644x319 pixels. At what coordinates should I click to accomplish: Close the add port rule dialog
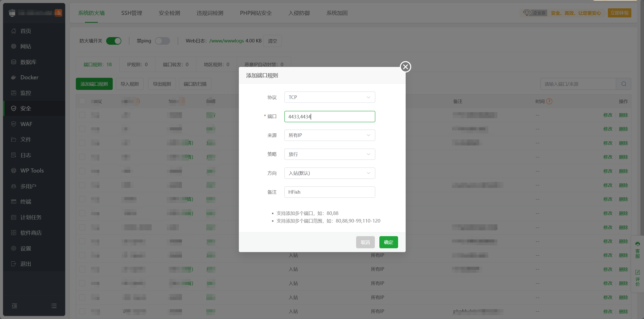coord(405,67)
